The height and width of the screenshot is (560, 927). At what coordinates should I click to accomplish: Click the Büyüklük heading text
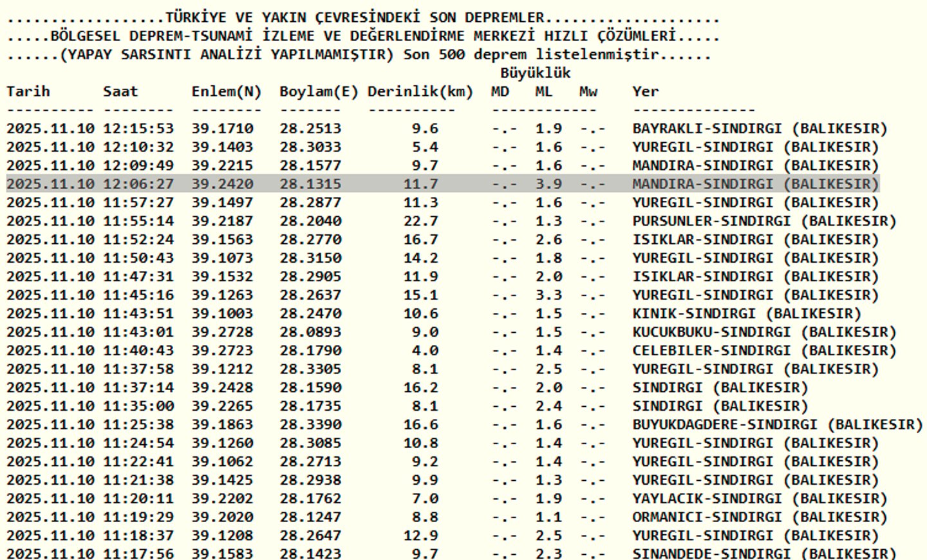pos(536,73)
